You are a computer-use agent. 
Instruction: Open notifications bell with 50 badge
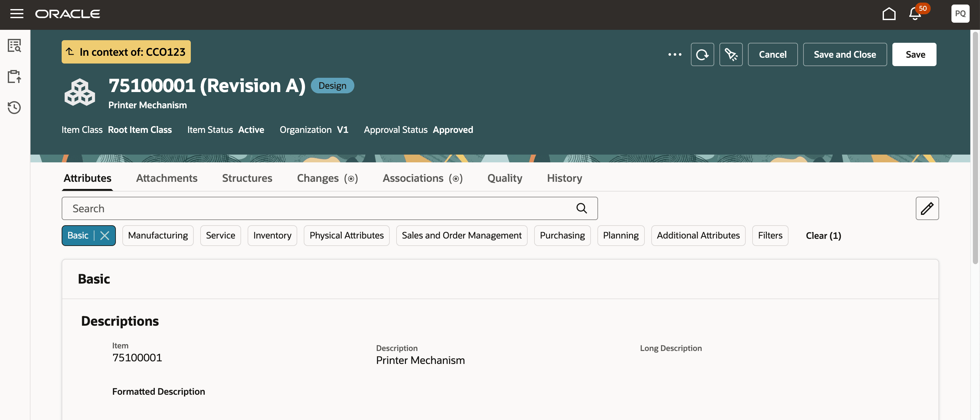[x=915, y=14]
